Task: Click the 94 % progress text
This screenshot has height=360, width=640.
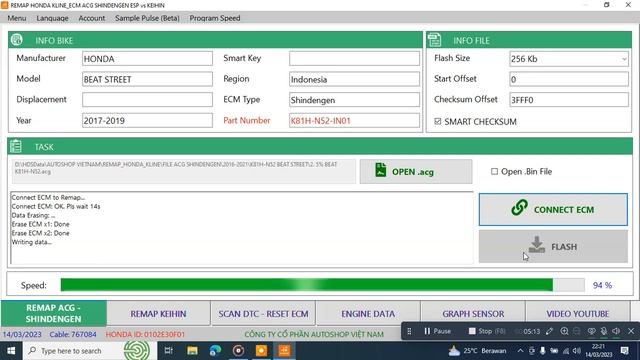Action: pos(602,285)
